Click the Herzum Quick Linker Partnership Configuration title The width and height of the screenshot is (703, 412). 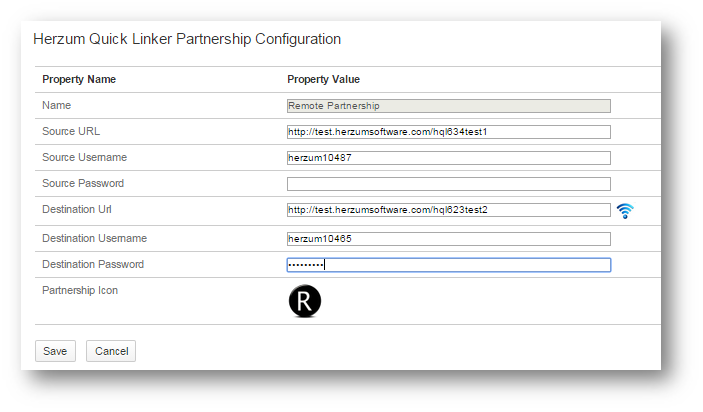187,39
